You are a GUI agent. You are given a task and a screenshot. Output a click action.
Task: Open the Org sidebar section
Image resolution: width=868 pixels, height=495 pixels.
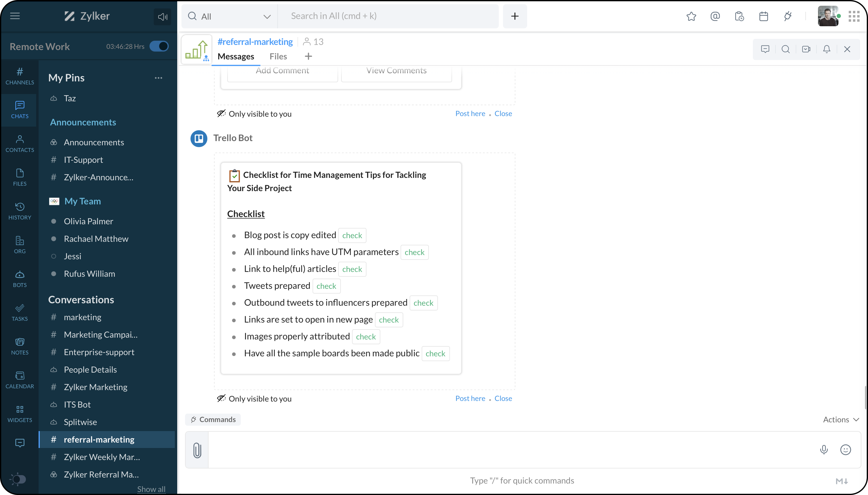(20, 245)
